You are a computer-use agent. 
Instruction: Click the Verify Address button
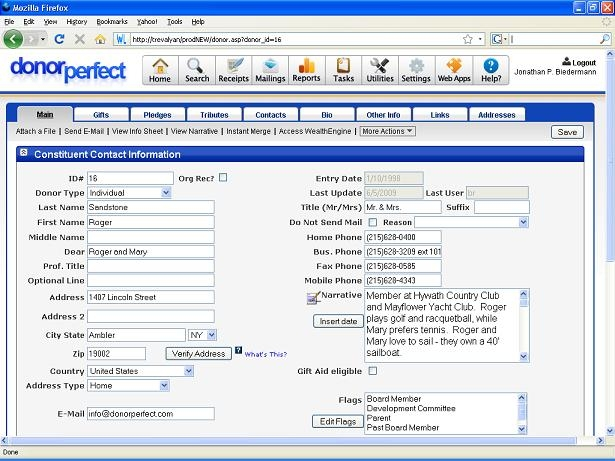[x=198, y=353]
